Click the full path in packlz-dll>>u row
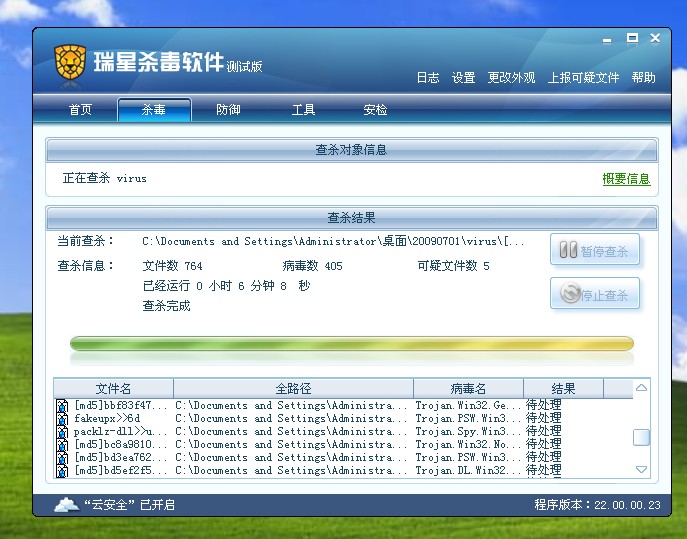Viewport: 687px width, 539px height. [291, 432]
